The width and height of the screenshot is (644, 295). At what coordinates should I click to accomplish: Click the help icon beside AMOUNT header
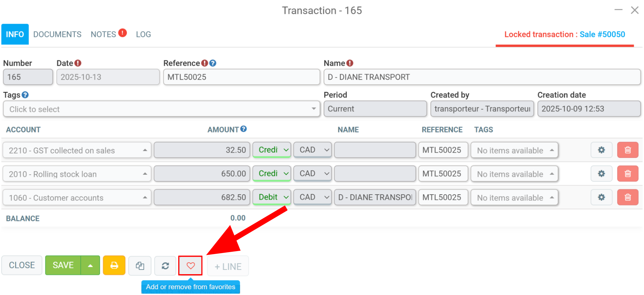point(243,129)
